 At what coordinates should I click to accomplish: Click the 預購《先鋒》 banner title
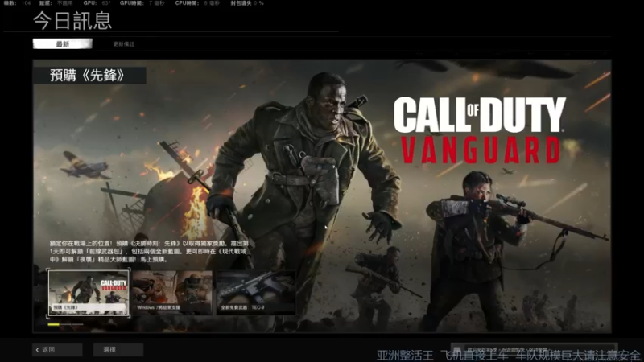[89, 76]
